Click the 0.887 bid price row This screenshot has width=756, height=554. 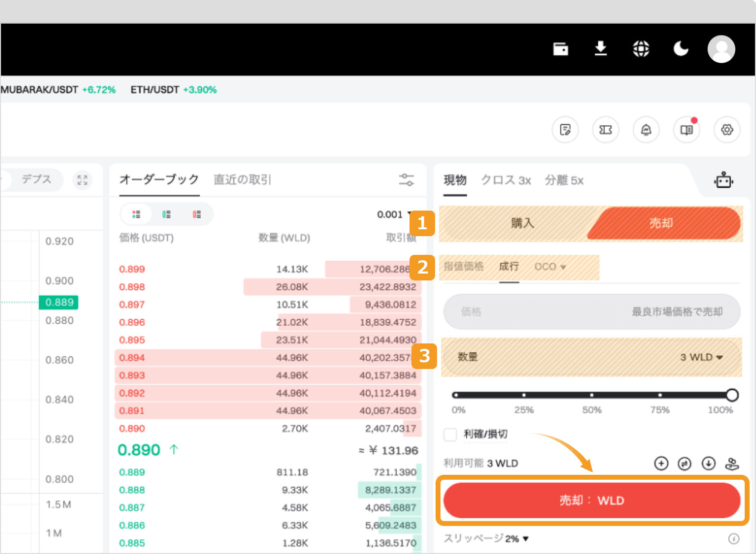coord(268,508)
